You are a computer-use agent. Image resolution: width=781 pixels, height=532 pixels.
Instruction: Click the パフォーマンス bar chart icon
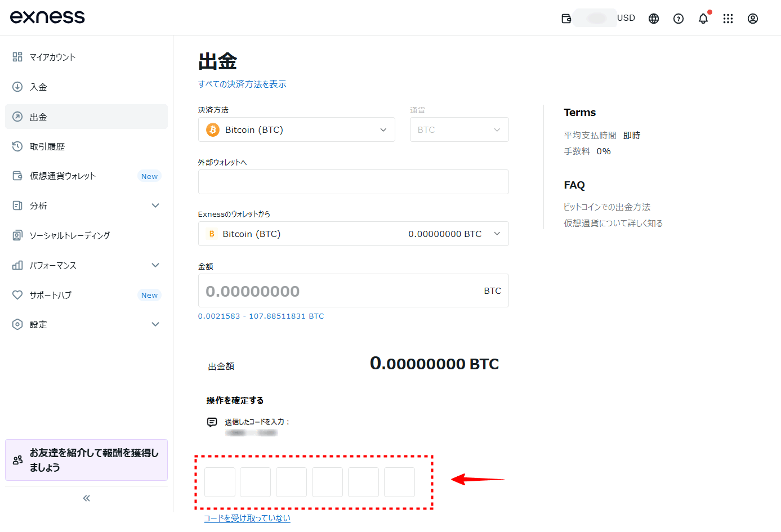point(17,265)
